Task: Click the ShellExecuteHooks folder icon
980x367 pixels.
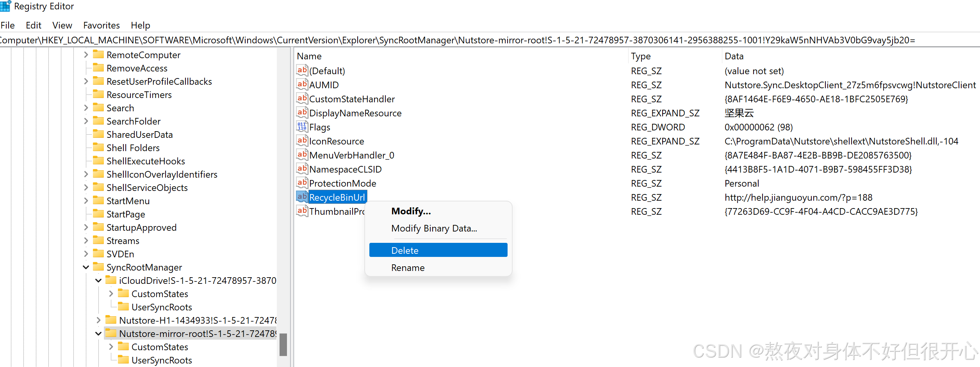Action: click(x=98, y=160)
